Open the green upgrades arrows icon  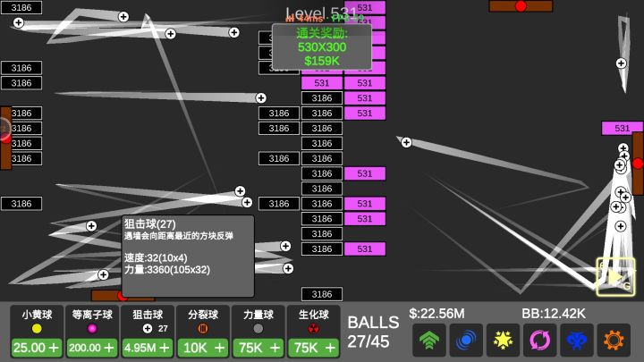click(x=429, y=340)
